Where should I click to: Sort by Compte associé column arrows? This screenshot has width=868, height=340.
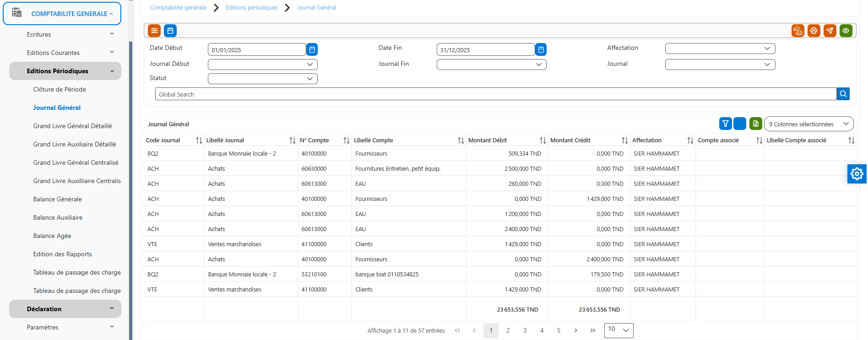pyautogui.click(x=759, y=140)
